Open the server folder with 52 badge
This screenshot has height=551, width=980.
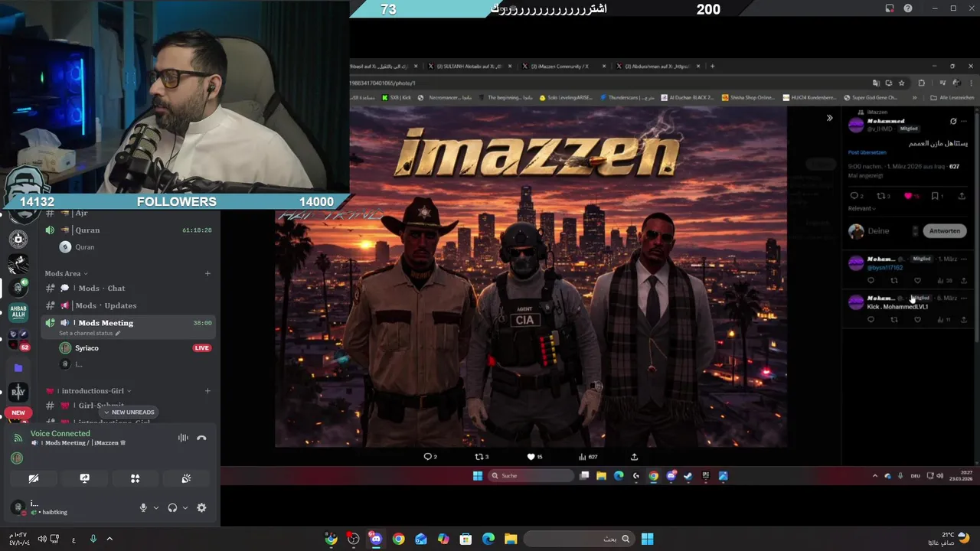[18, 339]
